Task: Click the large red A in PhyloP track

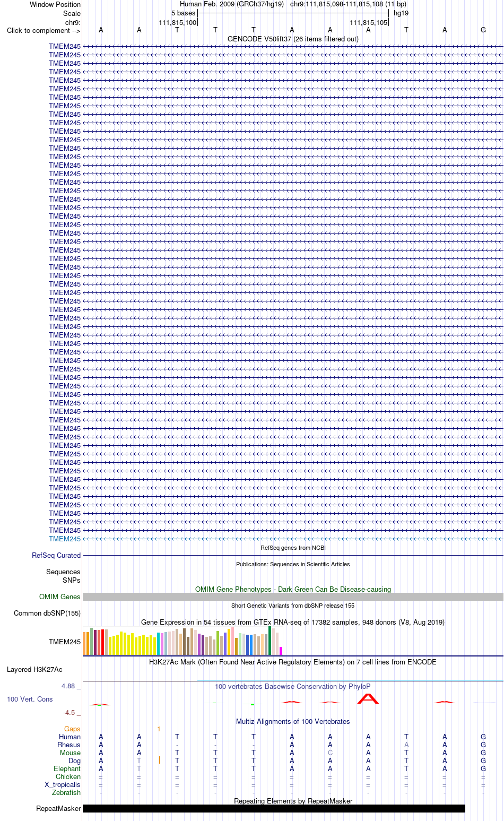Action: 368,698
